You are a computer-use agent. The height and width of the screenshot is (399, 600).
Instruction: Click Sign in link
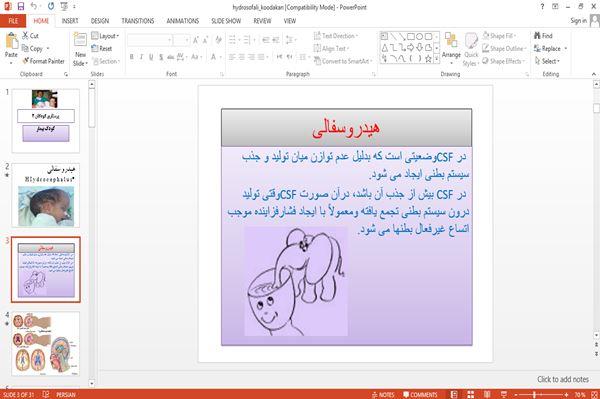click(x=578, y=21)
